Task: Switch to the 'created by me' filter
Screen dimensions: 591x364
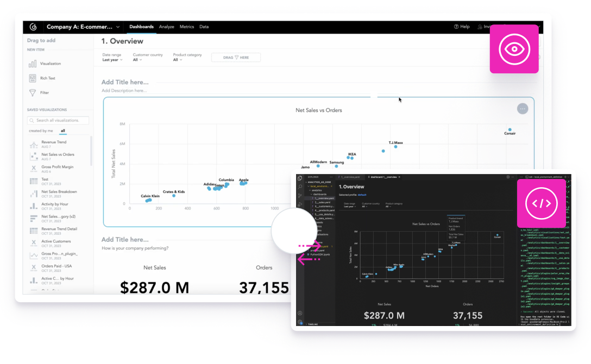Action: point(40,131)
